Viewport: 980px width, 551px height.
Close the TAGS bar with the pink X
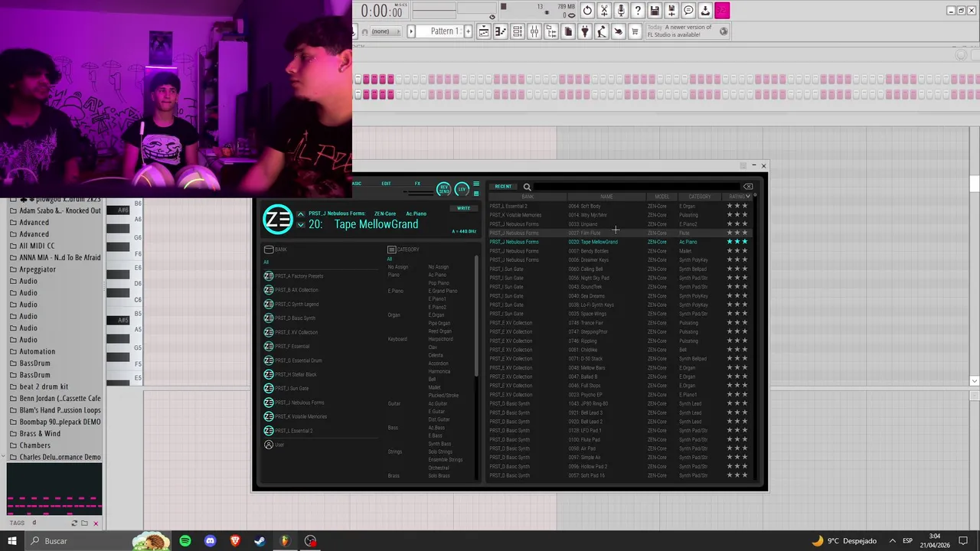tap(96, 523)
